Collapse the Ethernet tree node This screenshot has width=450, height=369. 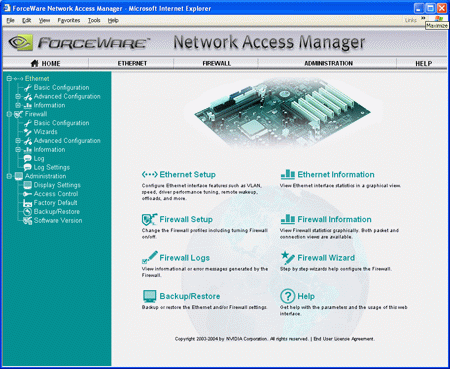(x=9, y=79)
